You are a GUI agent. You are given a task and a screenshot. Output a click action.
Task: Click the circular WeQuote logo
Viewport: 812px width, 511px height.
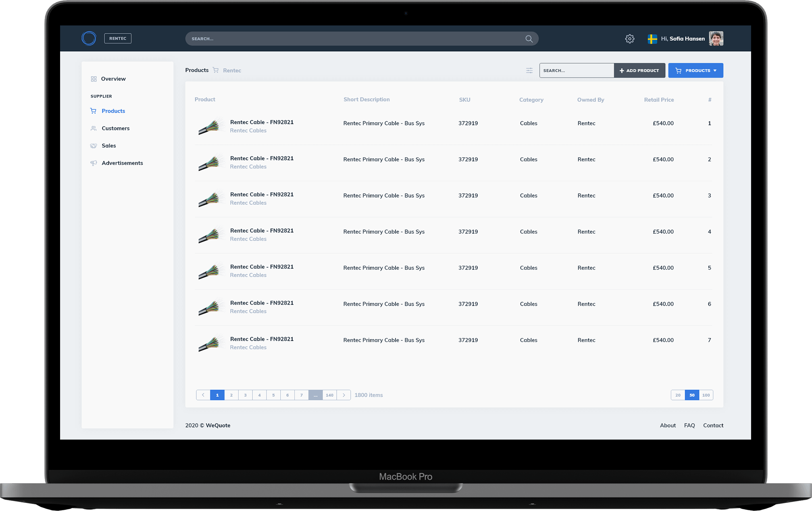[89, 38]
